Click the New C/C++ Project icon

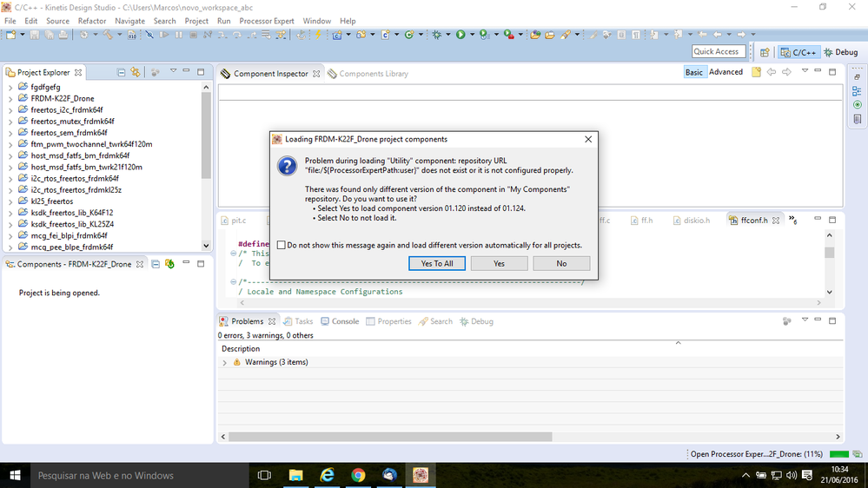pyautogui.click(x=337, y=35)
